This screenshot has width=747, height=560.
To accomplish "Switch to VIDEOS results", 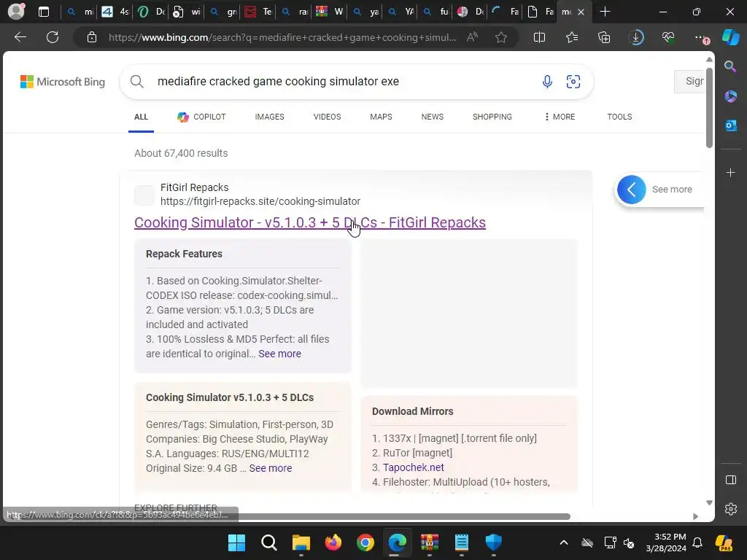I will 327,117.
